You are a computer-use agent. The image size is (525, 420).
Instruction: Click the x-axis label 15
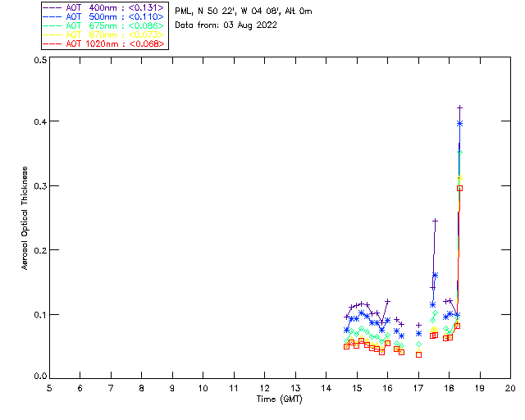click(357, 388)
